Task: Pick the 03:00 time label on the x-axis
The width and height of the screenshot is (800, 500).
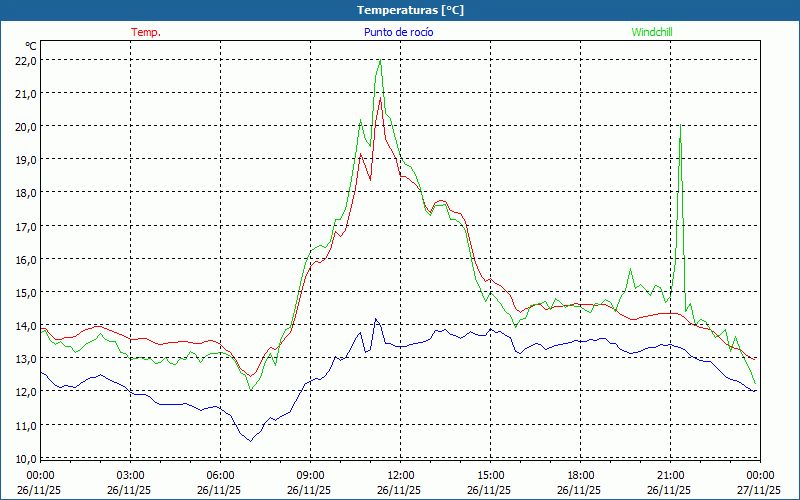Action: 130,475
